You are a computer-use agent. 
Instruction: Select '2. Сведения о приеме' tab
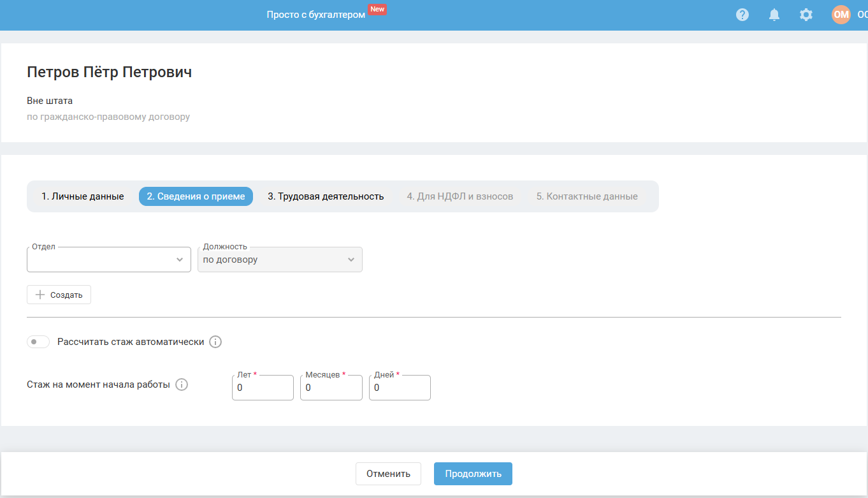pos(196,196)
